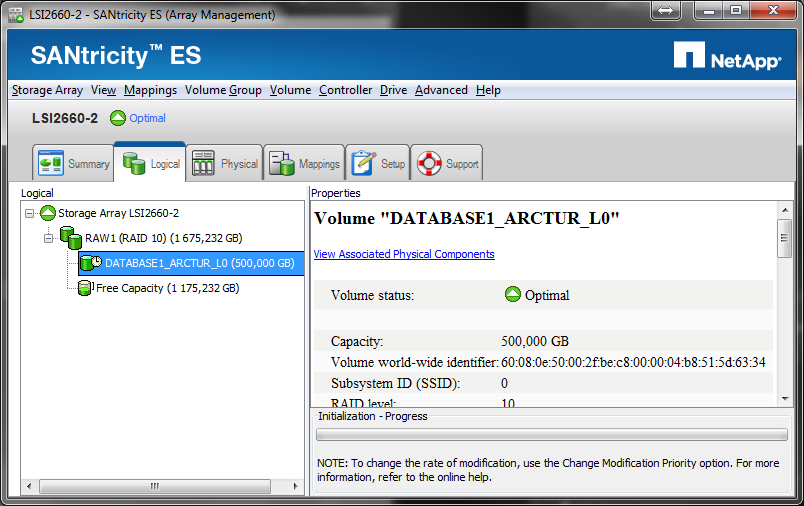804x506 pixels.
Task: Click the blue Optimal status link
Action: tap(147, 118)
